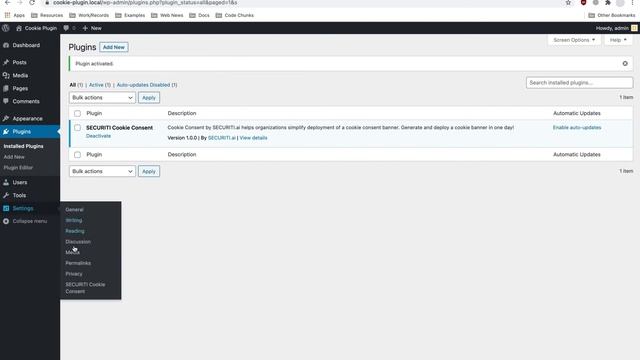Open SECURITI Cookie Consent settings entry
Viewport: 640px width, 360px height.
(85, 288)
